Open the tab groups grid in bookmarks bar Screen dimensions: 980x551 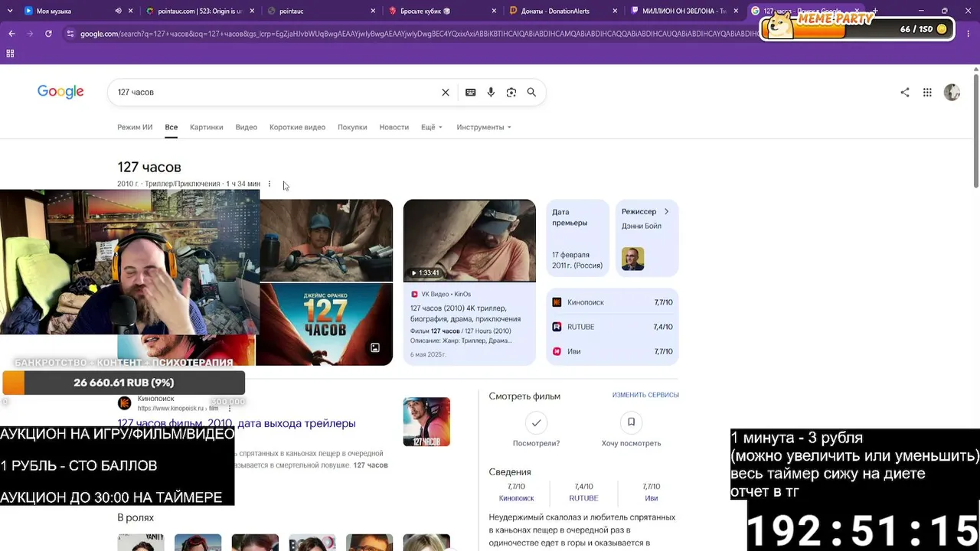click(10, 54)
